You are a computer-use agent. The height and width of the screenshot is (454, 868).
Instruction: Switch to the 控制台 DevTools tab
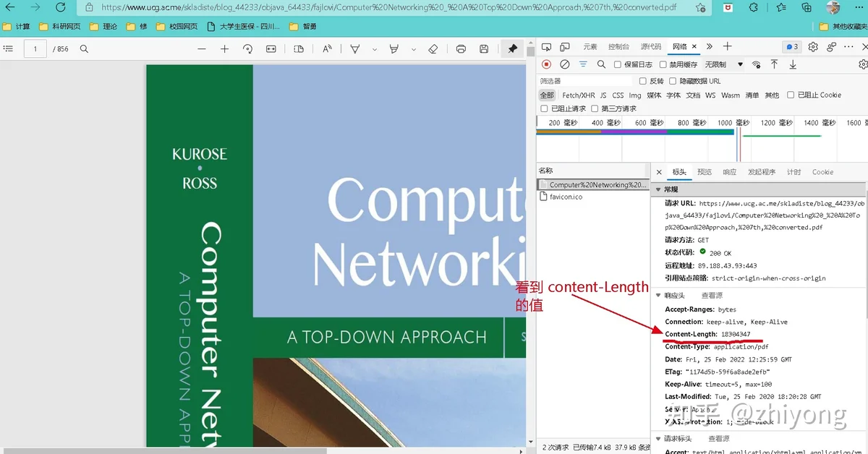tap(618, 46)
